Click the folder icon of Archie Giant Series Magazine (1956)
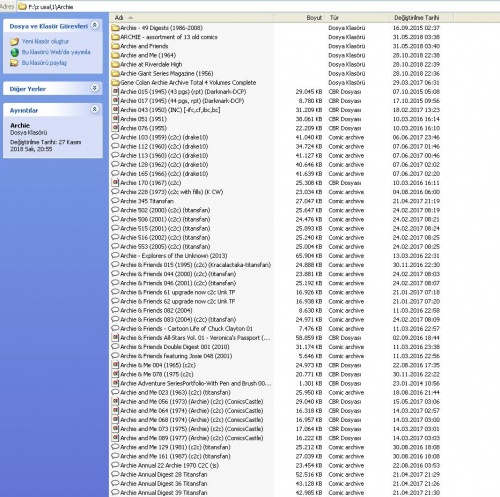This screenshot has width=500, height=497. pyautogui.click(x=115, y=73)
